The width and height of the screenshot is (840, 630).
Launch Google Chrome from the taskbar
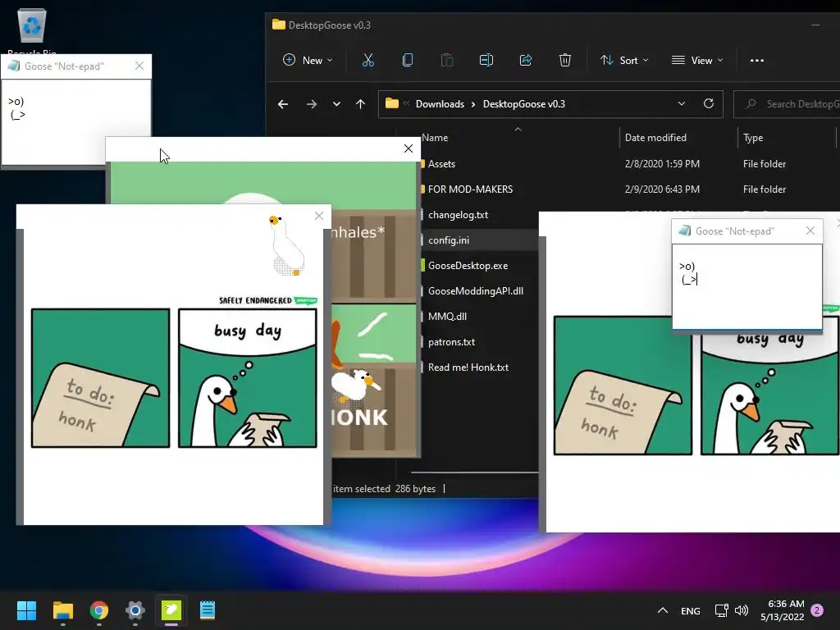click(x=99, y=610)
